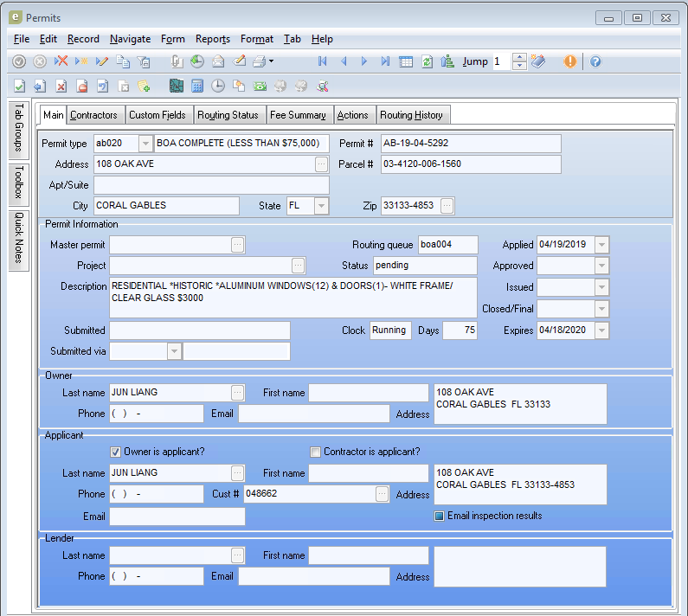Image resolution: width=688 pixels, height=616 pixels.
Task: Toggle Email inspection results checkbox
Action: tap(439, 516)
